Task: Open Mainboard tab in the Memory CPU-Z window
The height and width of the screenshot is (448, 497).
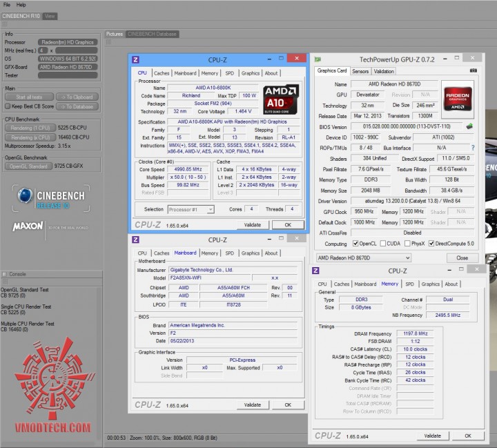Action: point(365,284)
